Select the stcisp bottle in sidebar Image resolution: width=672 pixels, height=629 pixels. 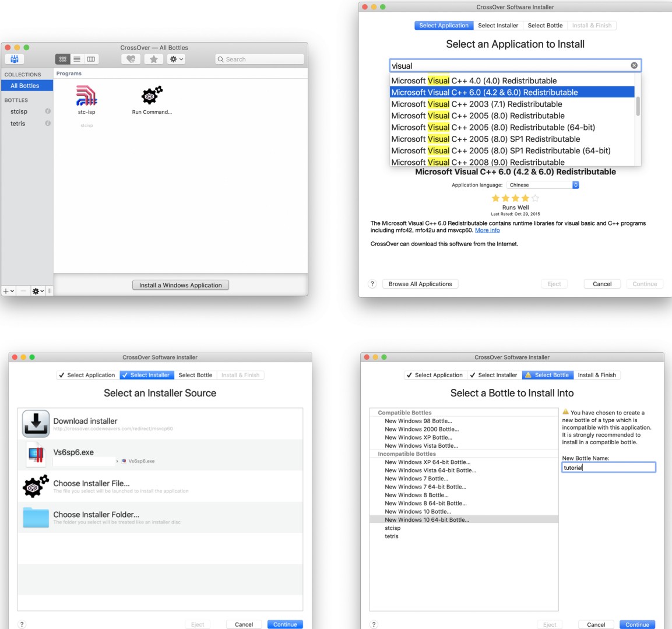19,111
